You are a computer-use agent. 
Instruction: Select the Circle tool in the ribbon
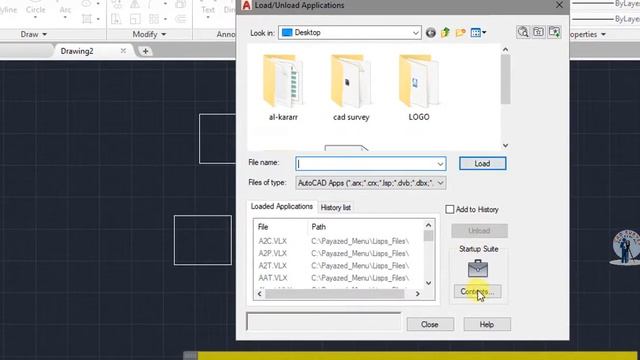(x=36, y=9)
